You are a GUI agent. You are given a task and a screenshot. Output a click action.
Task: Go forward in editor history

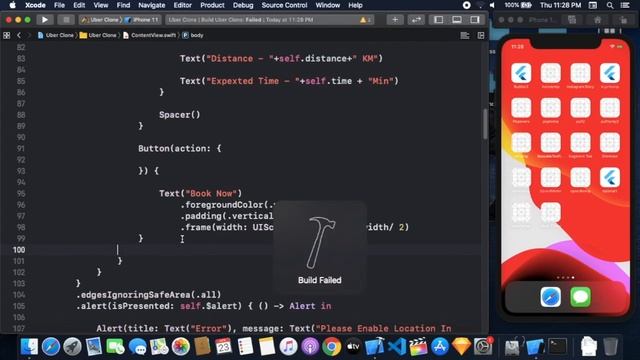coord(29,36)
